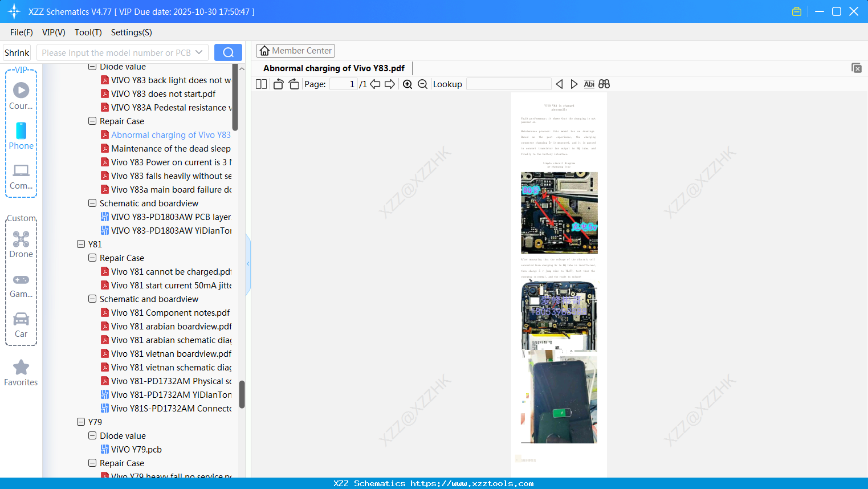Open Vivo Y81 vietnan boardview.pdf
This screenshot has height=489, width=868.
pyautogui.click(x=166, y=354)
